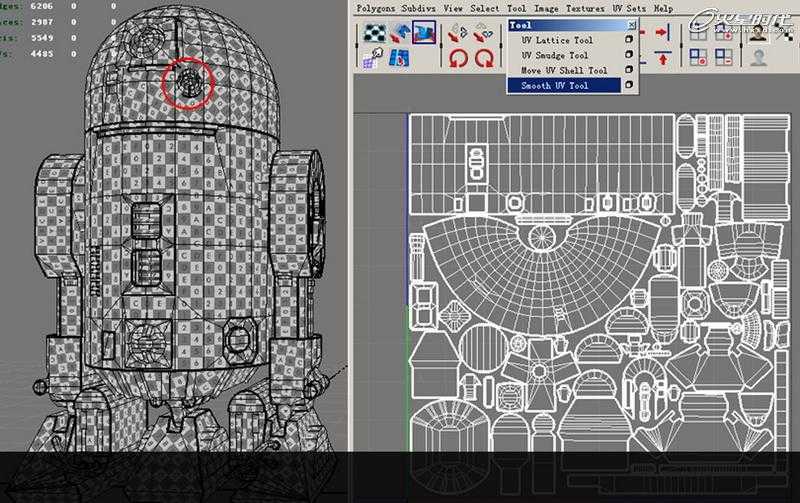This screenshot has height=503, width=800.
Task: Select the checkerboard UV Lattice tool icon
Action: [375, 32]
